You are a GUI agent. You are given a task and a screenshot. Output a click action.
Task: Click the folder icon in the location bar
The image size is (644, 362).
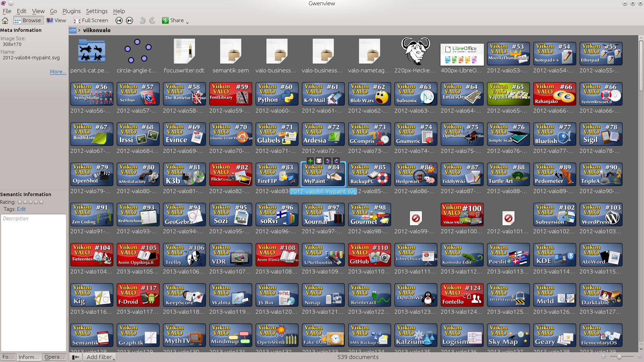(73, 30)
